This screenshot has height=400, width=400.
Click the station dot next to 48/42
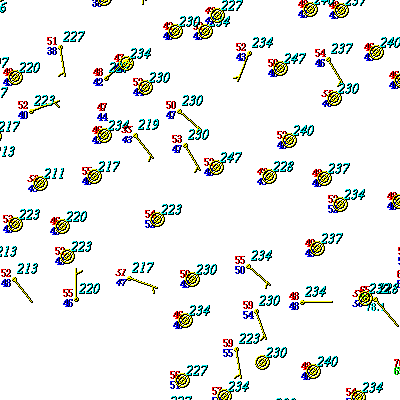(106, 79)
